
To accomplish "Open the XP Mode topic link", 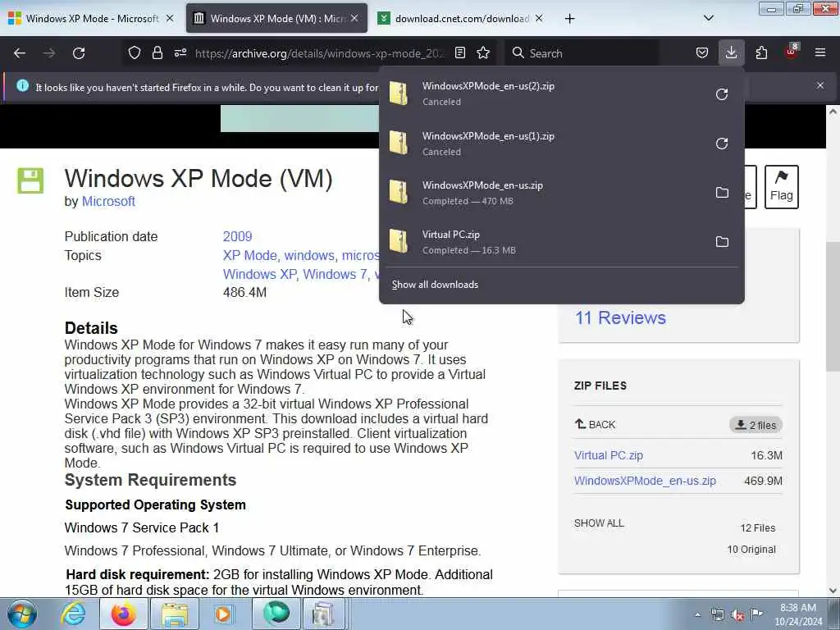I will [249, 256].
